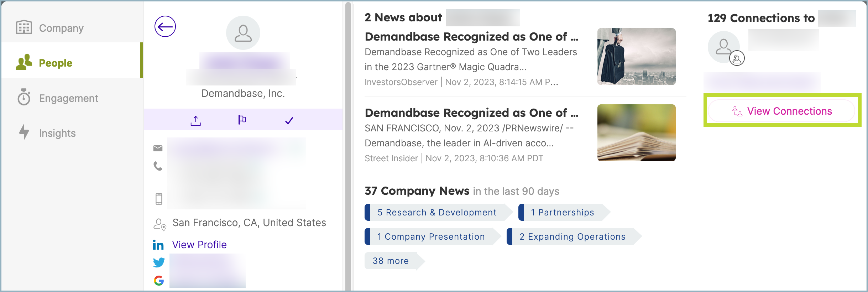Click the vertical scrollbar beside profile panel

(x=348, y=142)
